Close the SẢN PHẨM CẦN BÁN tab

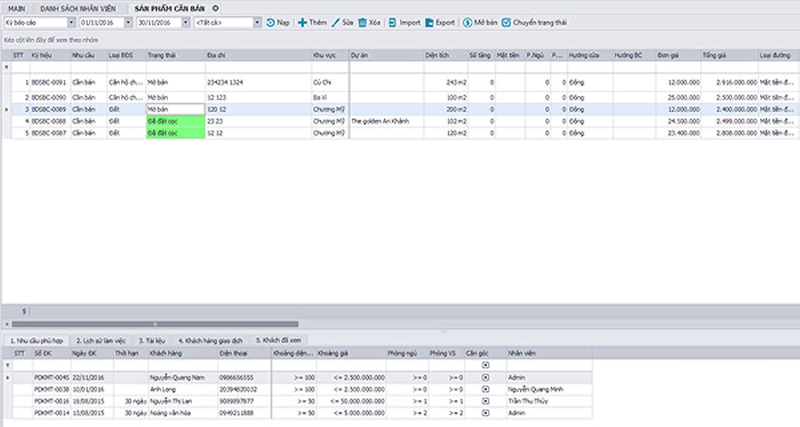click(x=215, y=8)
